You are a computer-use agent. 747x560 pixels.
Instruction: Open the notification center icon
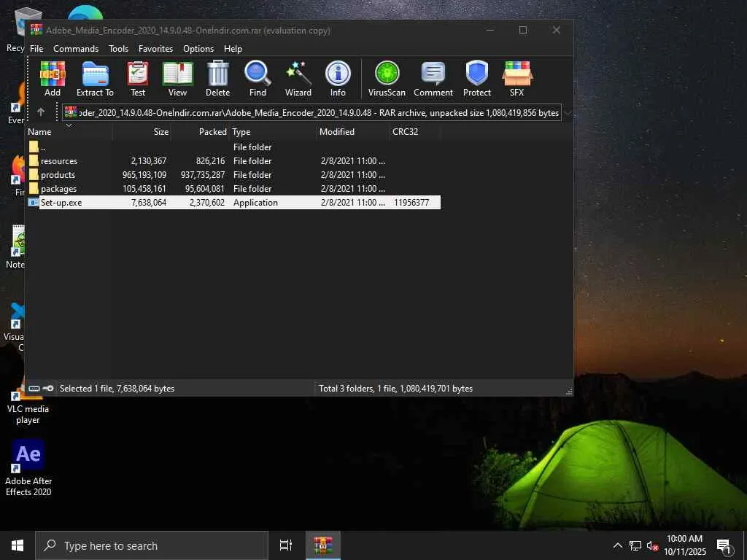coord(724,546)
